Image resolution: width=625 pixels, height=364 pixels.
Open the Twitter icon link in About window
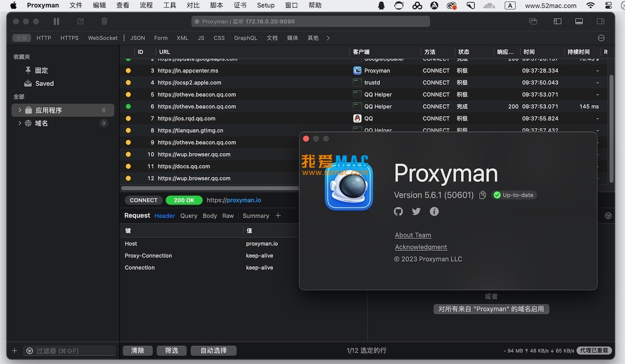416,211
